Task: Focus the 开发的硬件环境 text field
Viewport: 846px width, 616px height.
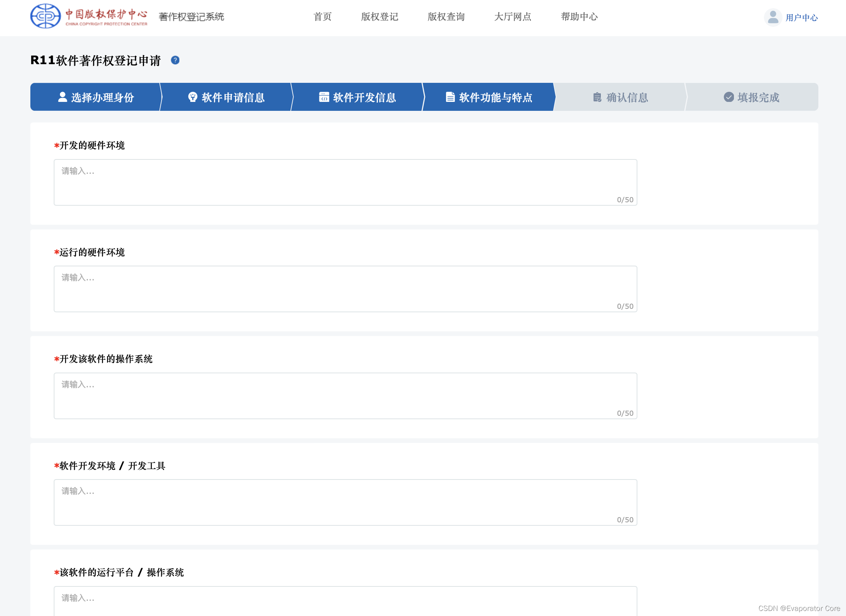Action: coord(345,182)
